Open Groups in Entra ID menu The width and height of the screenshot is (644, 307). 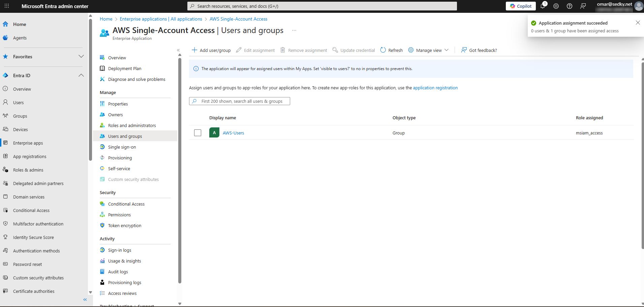click(20, 116)
